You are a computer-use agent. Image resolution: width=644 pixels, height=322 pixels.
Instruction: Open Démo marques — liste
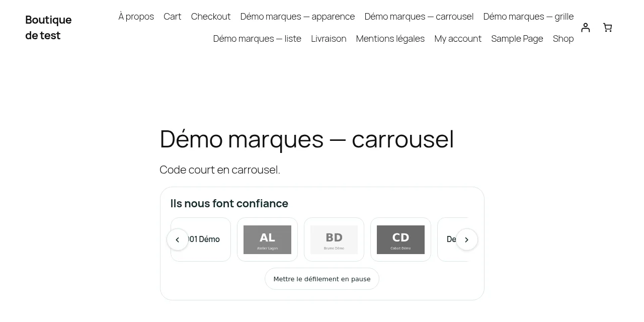click(257, 39)
